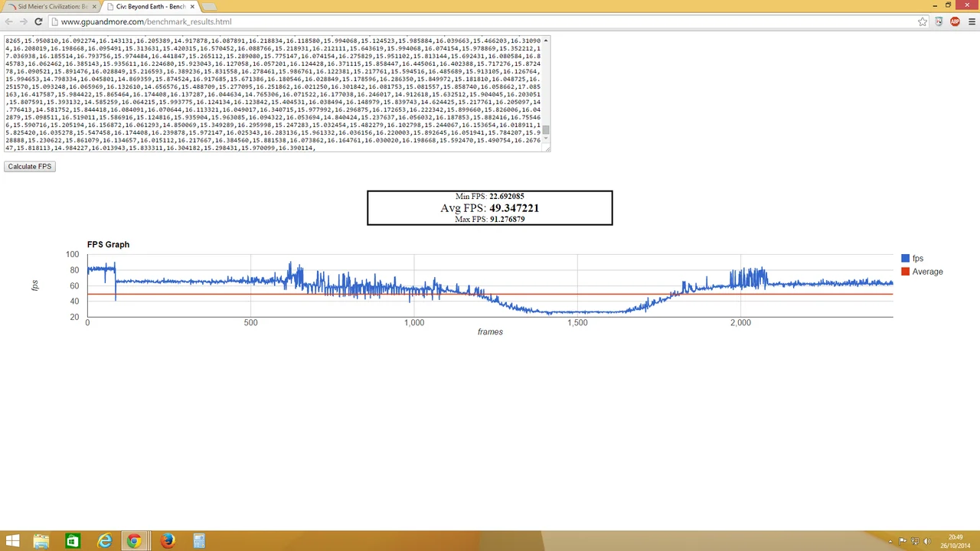Launch Windows Store from taskbar
This screenshot has width=980, height=551.
pos(72,541)
